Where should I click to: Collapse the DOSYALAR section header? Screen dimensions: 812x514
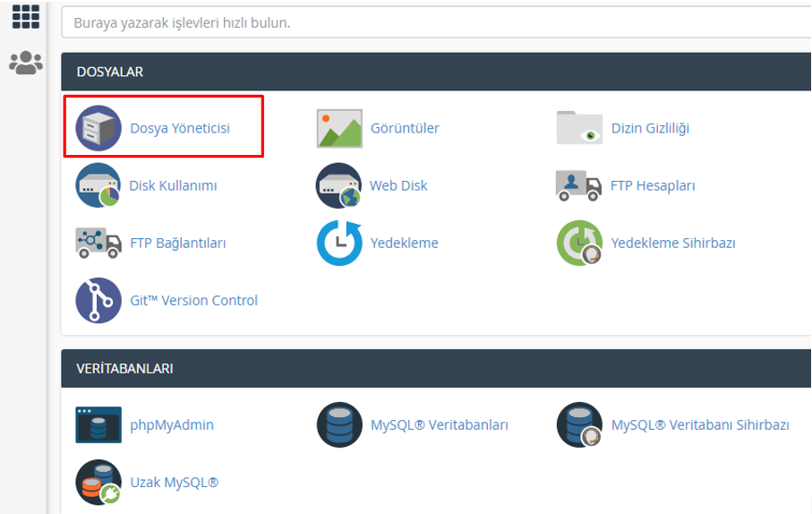click(436, 72)
